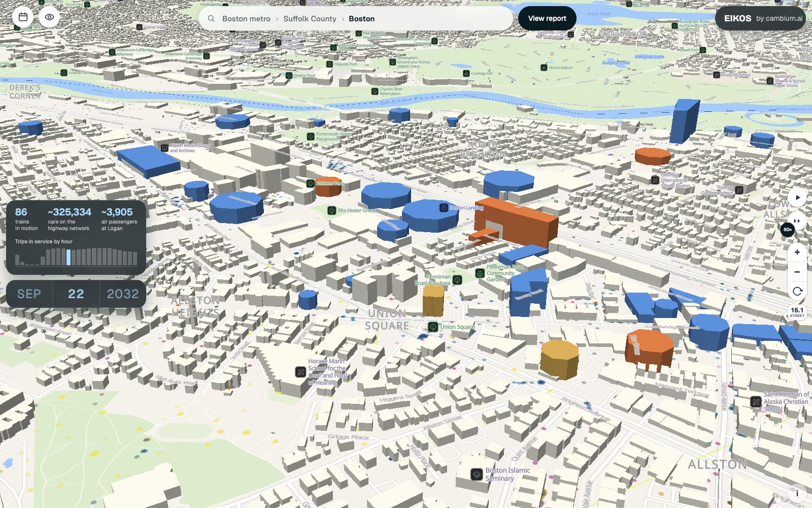The image size is (812, 508).
Task: Click Portsmouth Street Playground marker
Action: pos(311,136)
